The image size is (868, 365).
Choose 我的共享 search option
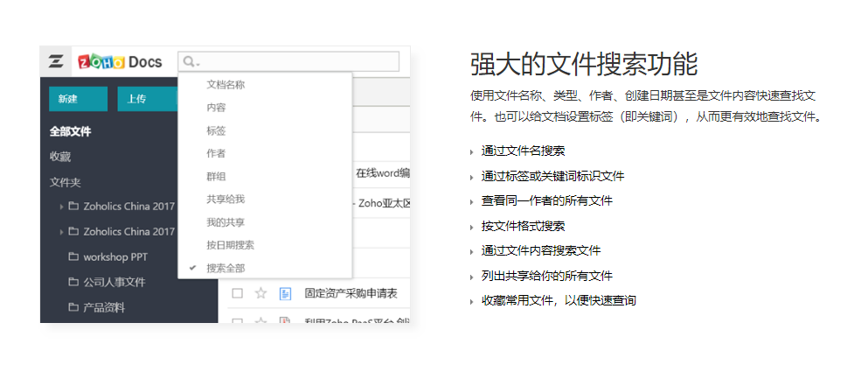(226, 222)
